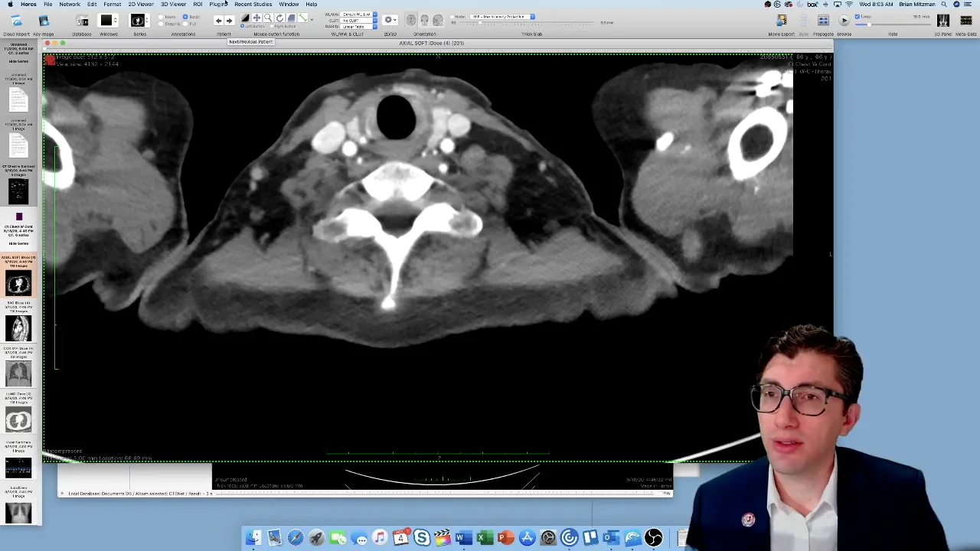Adjust the Thick Slab thickness slider

pos(528,24)
